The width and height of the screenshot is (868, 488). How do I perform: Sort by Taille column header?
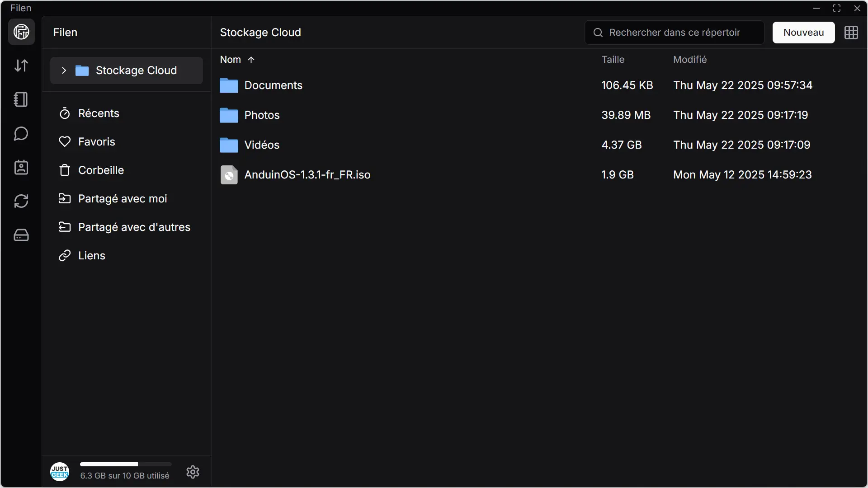pyautogui.click(x=613, y=60)
